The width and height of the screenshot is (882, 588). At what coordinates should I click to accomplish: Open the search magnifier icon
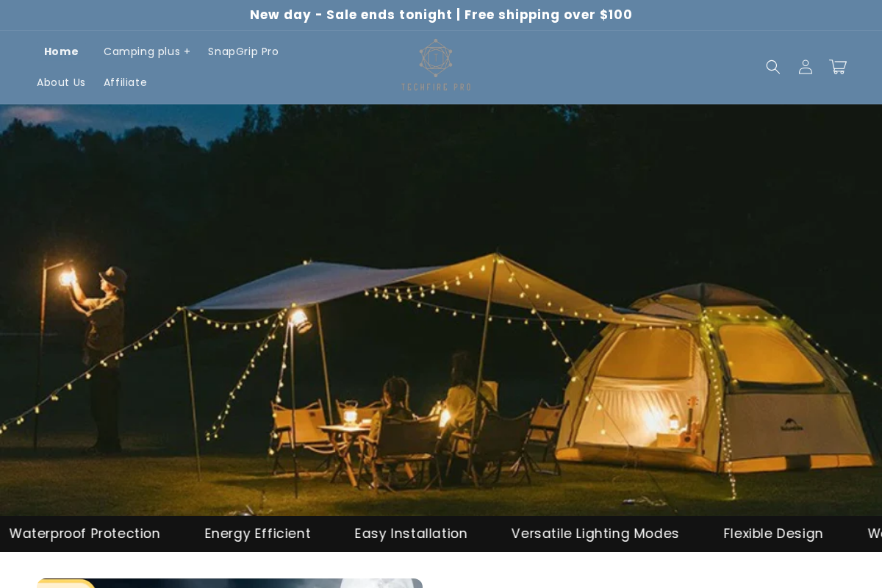point(773,67)
